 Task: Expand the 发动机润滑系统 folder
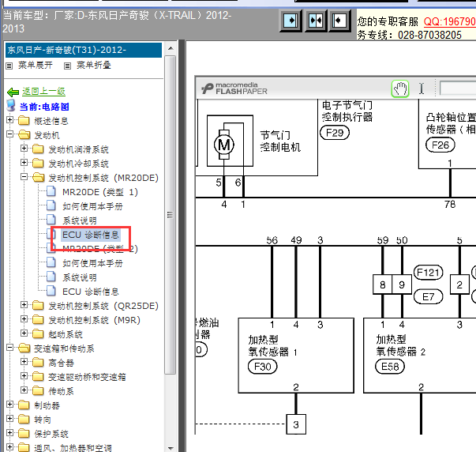coord(24,149)
